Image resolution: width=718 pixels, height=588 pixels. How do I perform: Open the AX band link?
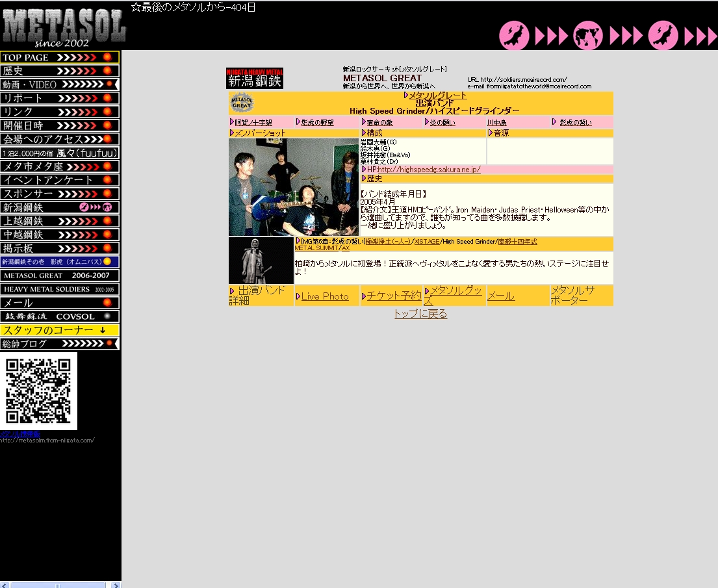[346, 248]
